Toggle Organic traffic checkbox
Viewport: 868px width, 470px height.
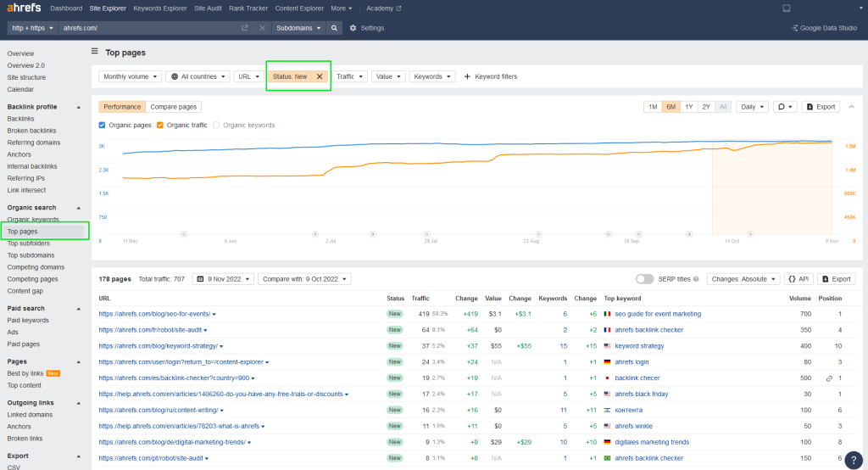point(160,126)
